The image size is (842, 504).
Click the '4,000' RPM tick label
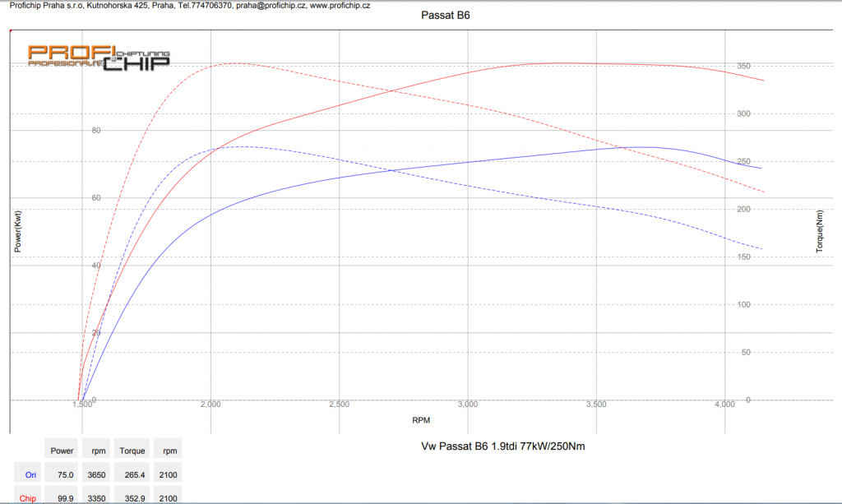(724, 405)
